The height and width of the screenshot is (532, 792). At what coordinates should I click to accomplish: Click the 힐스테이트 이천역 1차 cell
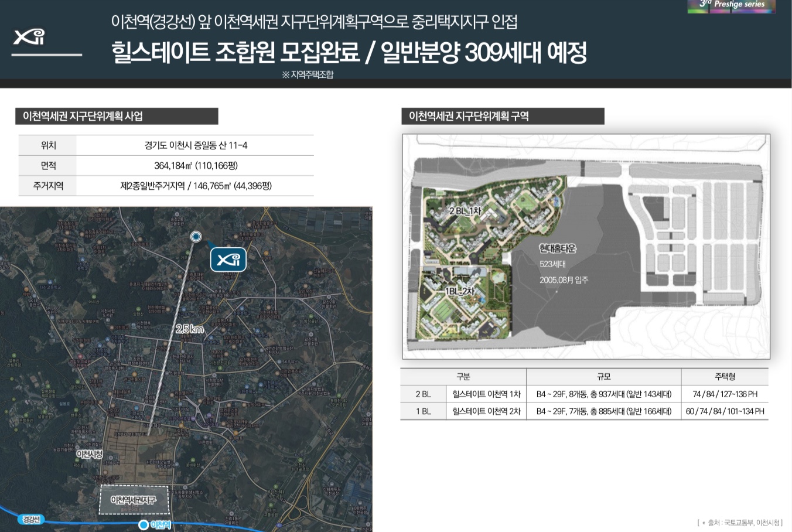tap(486, 394)
